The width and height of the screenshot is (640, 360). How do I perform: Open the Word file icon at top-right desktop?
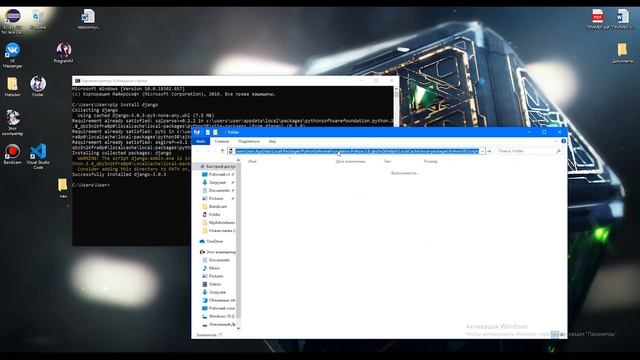point(622,19)
